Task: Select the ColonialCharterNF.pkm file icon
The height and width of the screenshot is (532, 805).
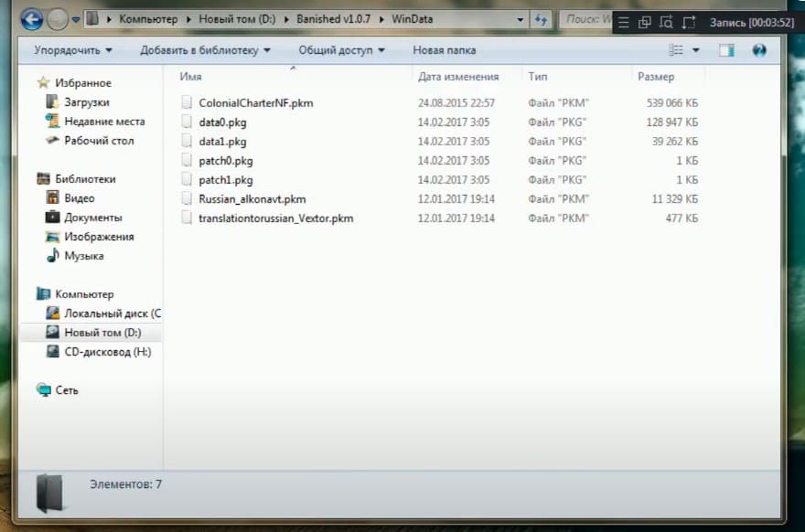Action: (188, 103)
